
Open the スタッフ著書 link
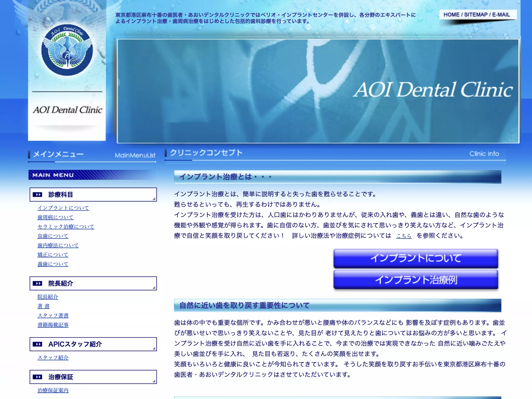(x=53, y=315)
